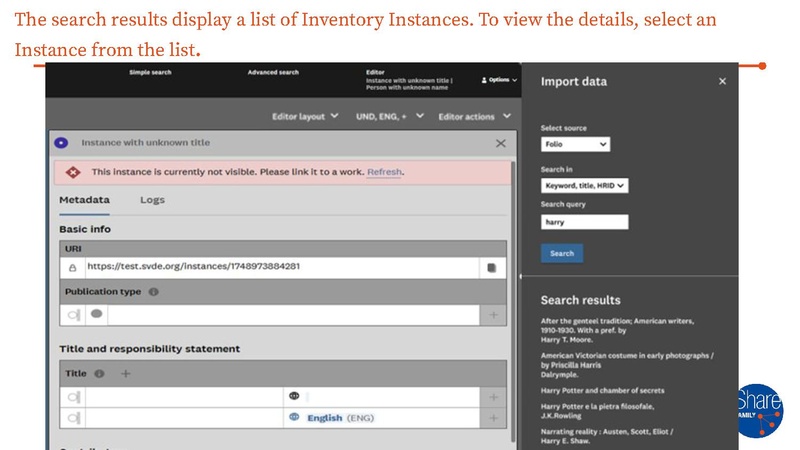Add a new Title with the plus icon
The height and width of the screenshot is (450, 800).
click(x=125, y=373)
